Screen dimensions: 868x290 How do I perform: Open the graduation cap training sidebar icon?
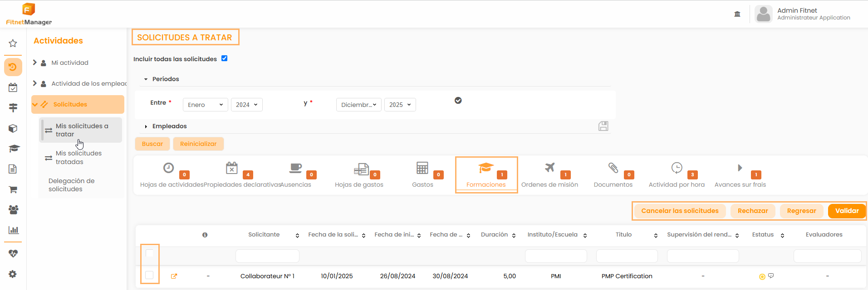(x=14, y=149)
